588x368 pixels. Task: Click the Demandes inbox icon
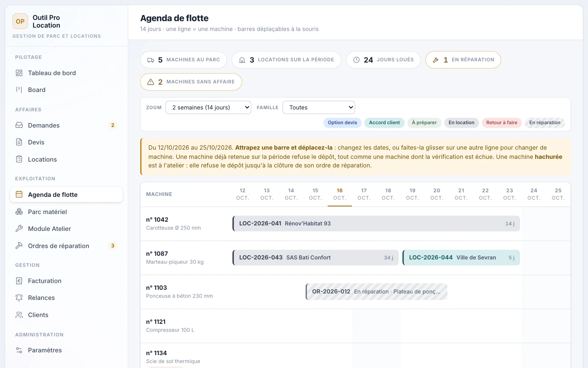coord(19,125)
